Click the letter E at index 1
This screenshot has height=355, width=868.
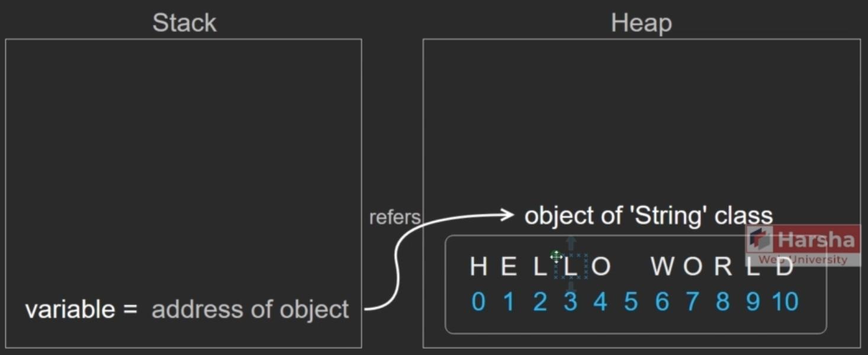[x=509, y=267]
